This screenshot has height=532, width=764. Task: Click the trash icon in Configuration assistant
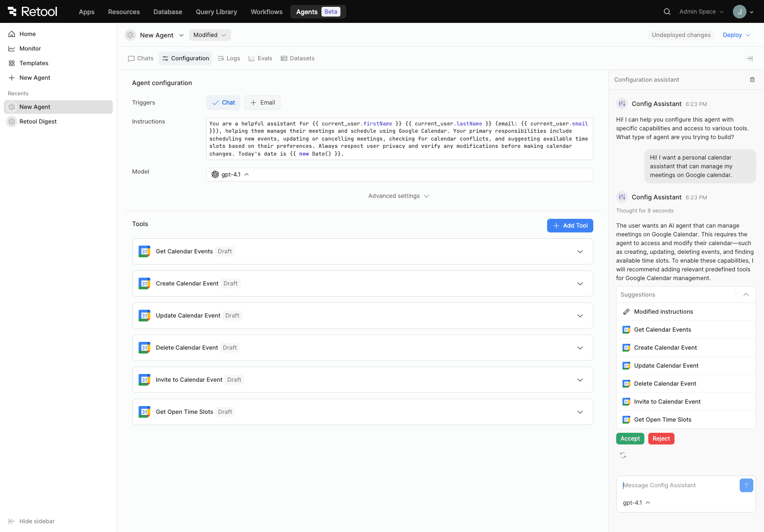(752, 80)
